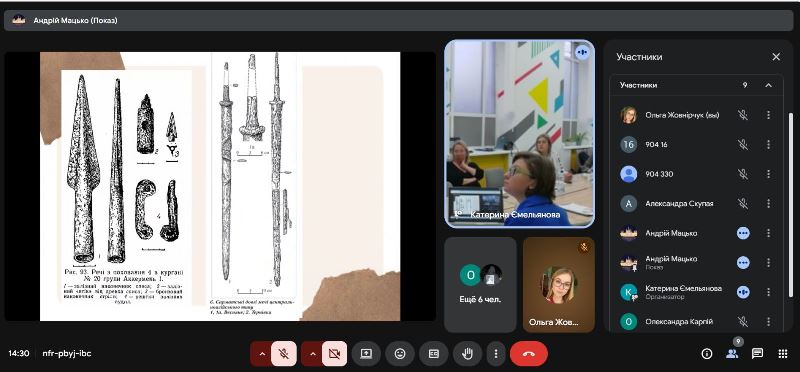Click the muted mic icon on Ольга's tile
800x372 pixels.
tap(584, 247)
